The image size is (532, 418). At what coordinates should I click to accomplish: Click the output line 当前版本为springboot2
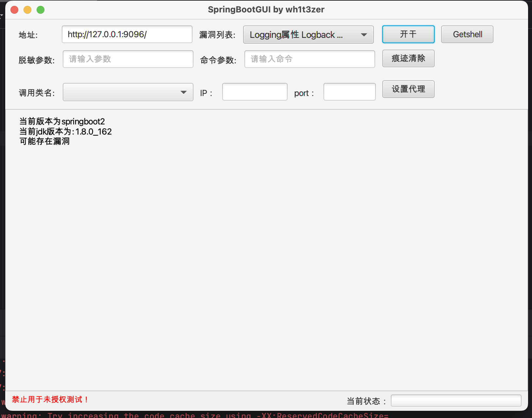62,121
